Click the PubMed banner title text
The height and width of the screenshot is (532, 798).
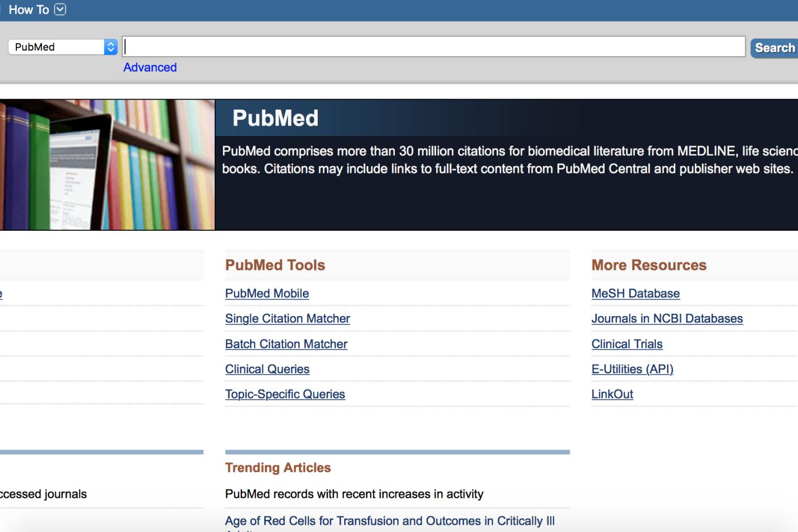coord(275,118)
